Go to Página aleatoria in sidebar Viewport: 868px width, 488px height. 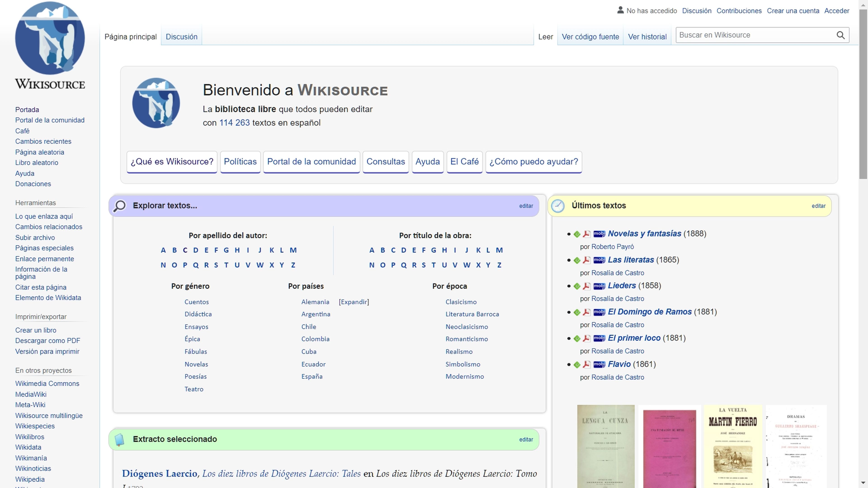click(39, 152)
